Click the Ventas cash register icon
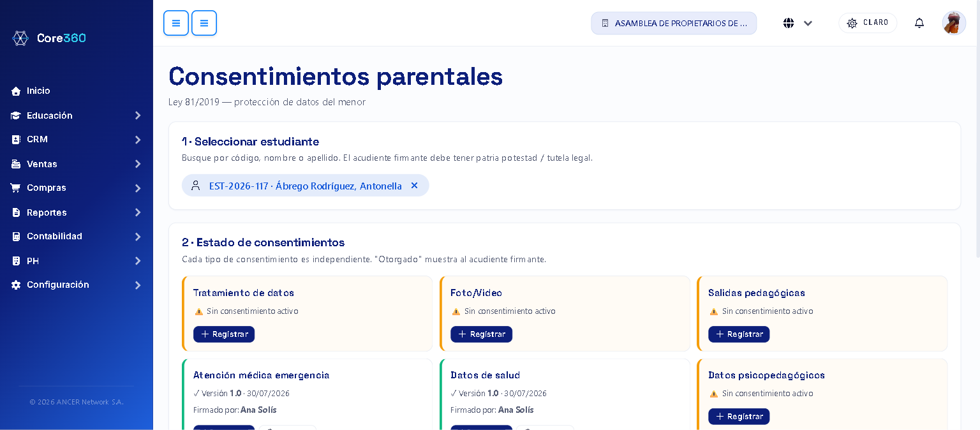 16,164
